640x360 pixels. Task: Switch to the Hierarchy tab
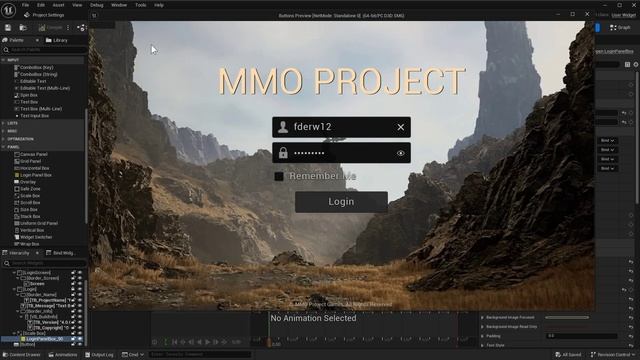[x=16, y=253]
